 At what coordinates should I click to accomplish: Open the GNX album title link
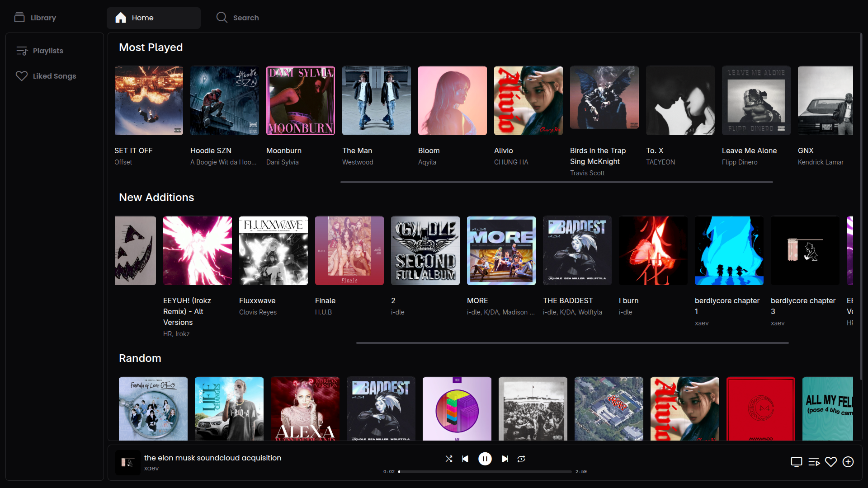(806, 150)
